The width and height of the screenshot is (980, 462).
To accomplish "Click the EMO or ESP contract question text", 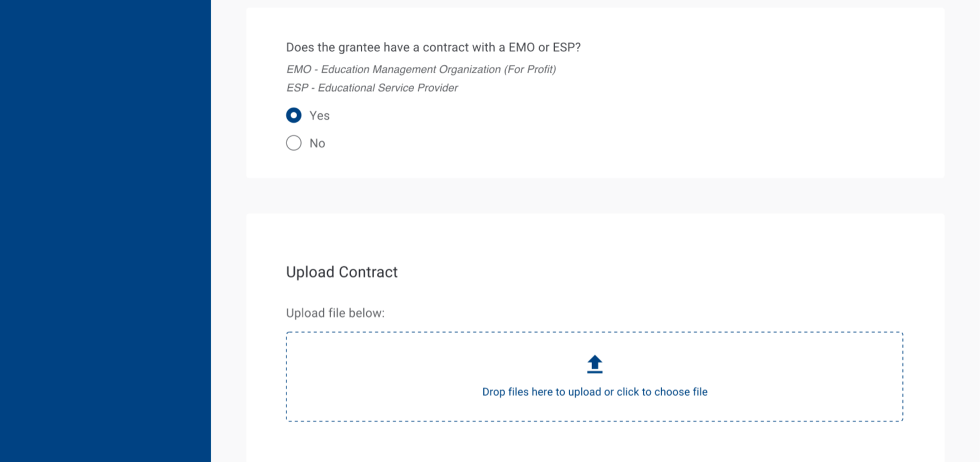I will coord(433,47).
